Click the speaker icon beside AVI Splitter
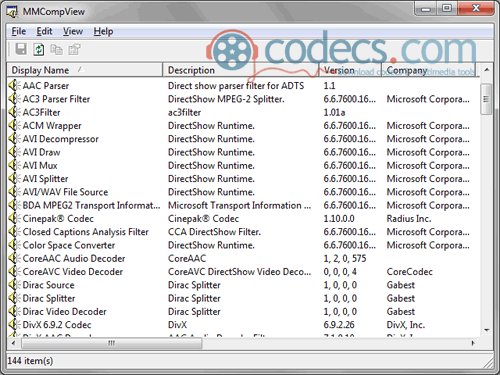The height and width of the screenshot is (375, 500). pyautogui.click(x=14, y=179)
